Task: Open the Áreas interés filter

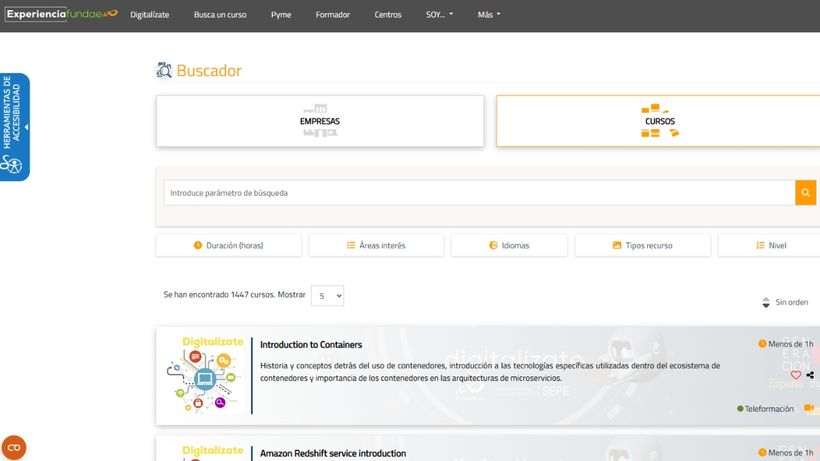Action: [x=376, y=245]
